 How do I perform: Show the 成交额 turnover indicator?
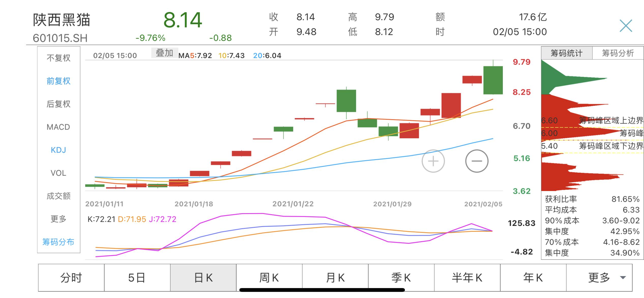[58, 196]
